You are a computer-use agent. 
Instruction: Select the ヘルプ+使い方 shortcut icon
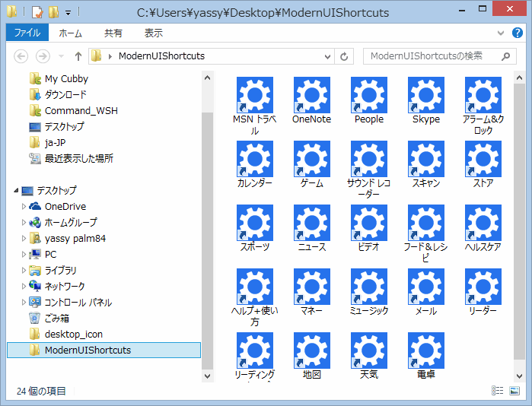(x=255, y=287)
